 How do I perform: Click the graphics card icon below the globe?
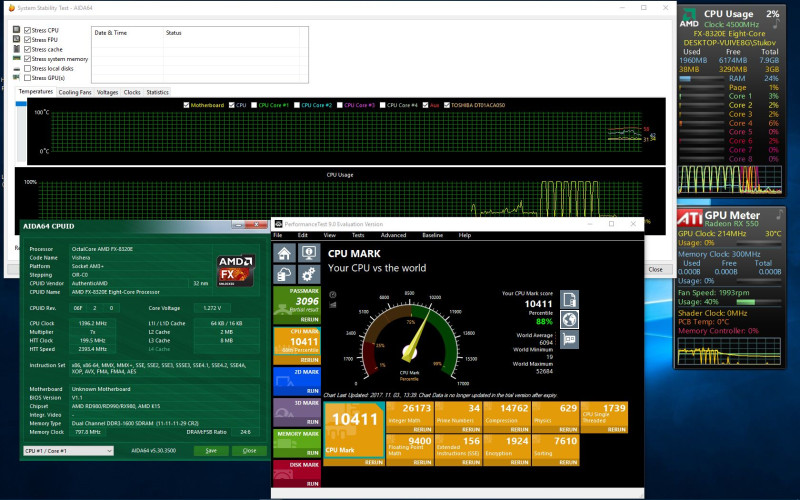click(x=569, y=339)
